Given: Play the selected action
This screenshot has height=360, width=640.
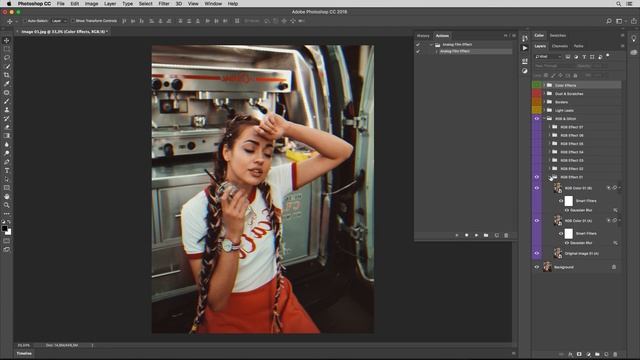Looking at the screenshot, I should pyautogui.click(x=476, y=235).
